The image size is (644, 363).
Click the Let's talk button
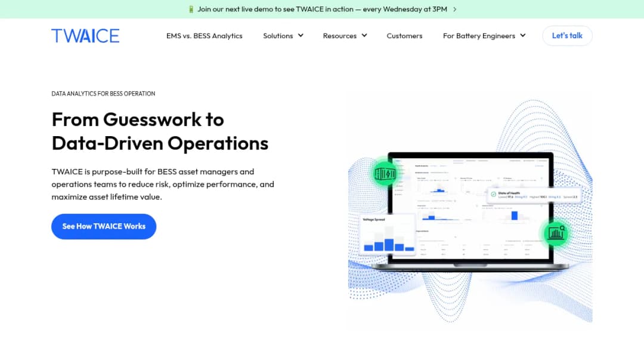(567, 36)
